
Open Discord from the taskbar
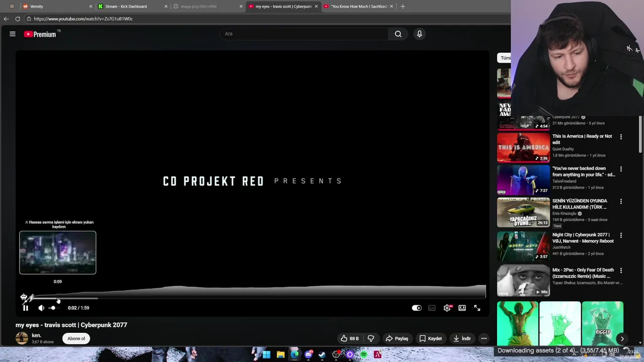click(x=308, y=354)
